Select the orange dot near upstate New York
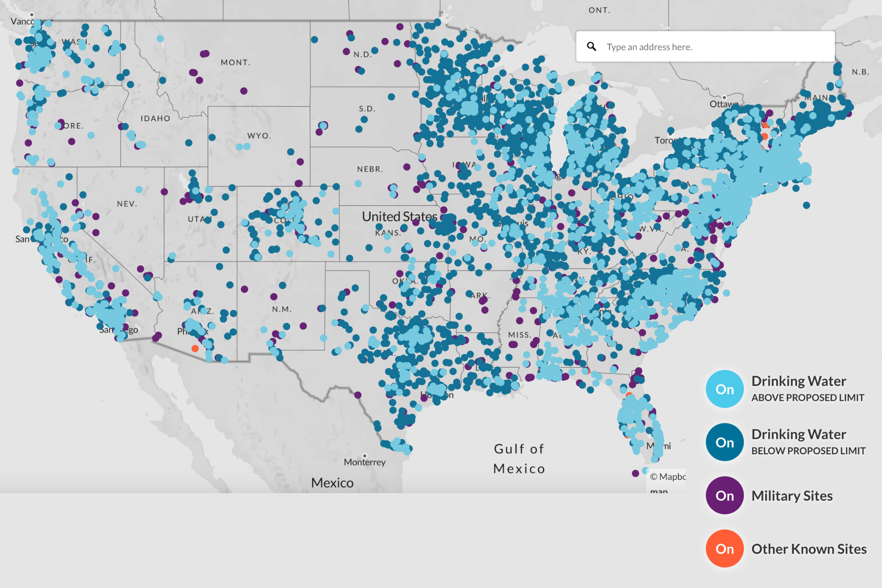This screenshot has width=882, height=588. (x=765, y=137)
